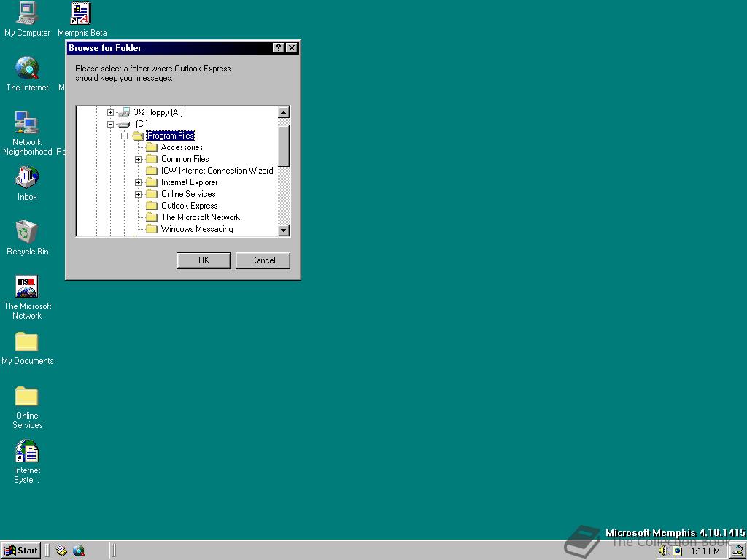Click the open Program Files folder icon
This screenshot has width=747, height=560.
point(138,136)
